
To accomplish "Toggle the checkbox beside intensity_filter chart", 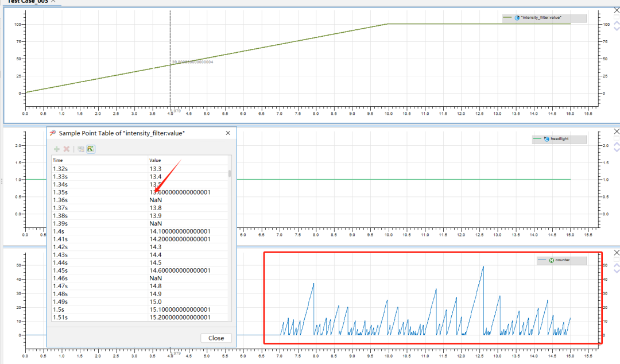I will (x=617, y=17).
